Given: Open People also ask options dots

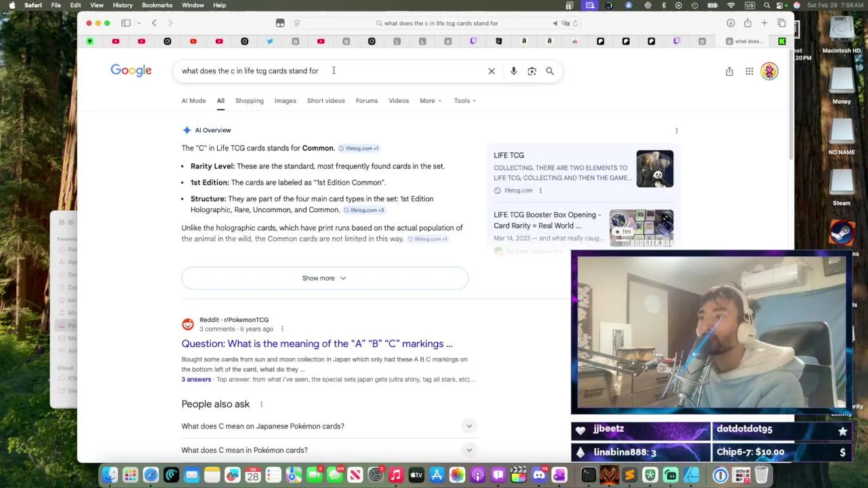Looking at the screenshot, I should (261, 404).
